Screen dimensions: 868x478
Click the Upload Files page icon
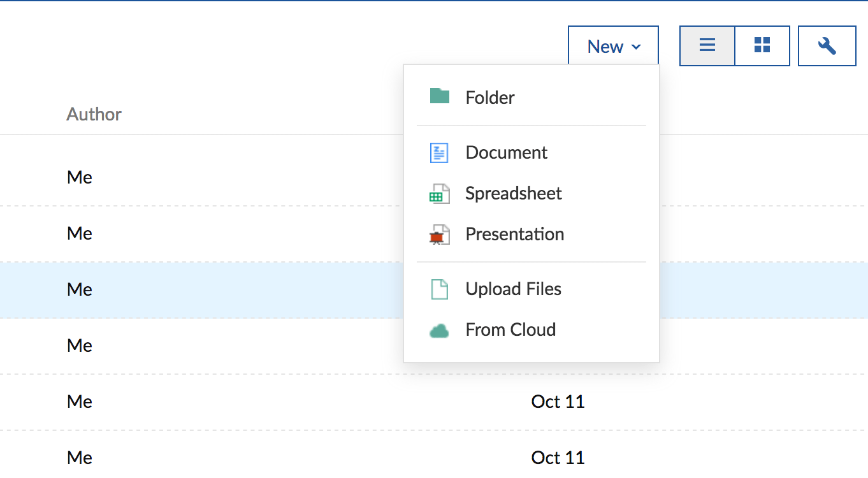tap(440, 289)
